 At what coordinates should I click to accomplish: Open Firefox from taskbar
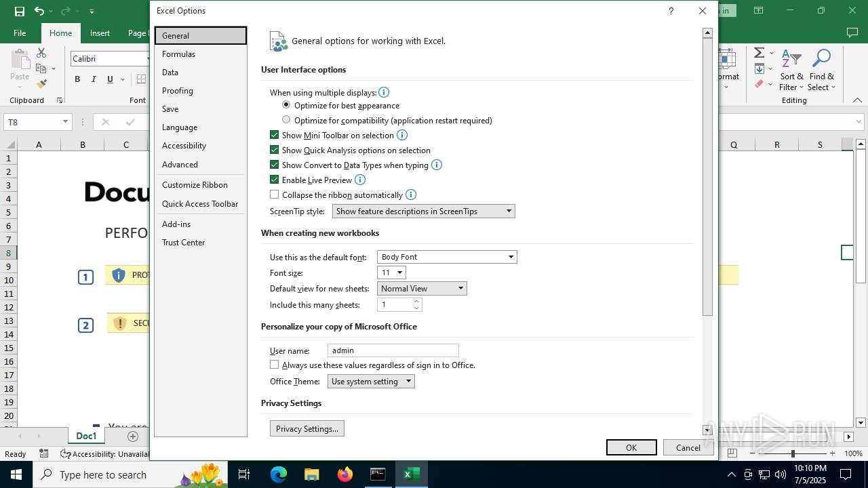pyautogui.click(x=345, y=474)
